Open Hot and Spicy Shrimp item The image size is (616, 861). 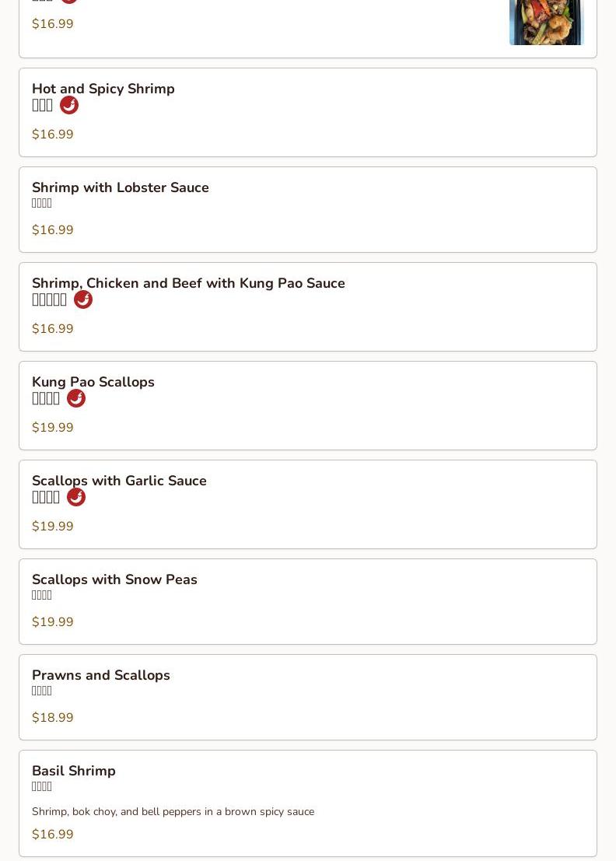(103, 89)
